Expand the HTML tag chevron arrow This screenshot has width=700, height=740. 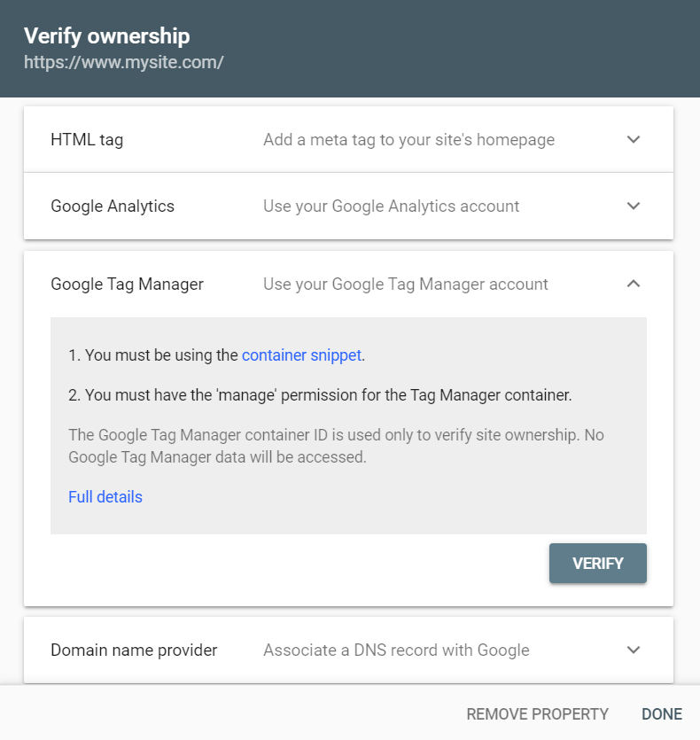[x=633, y=139]
